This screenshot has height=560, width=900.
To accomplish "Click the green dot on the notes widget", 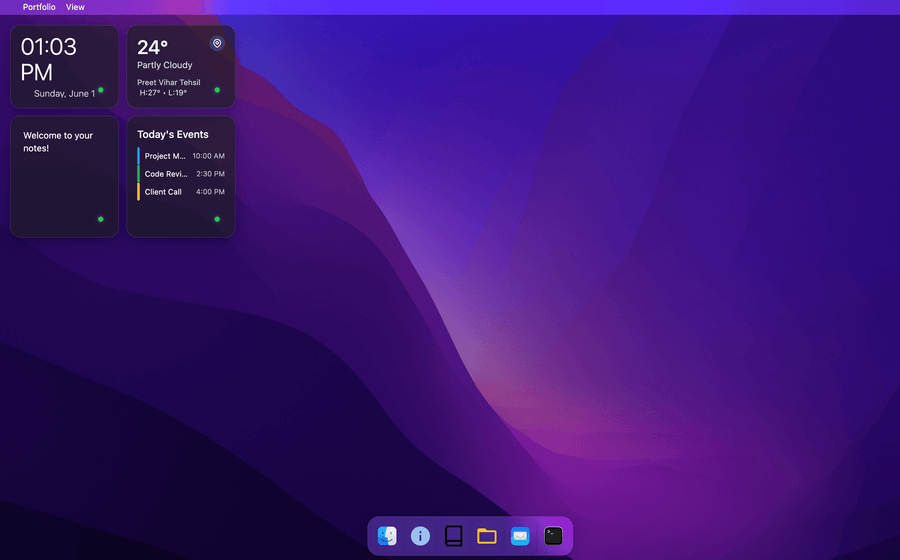I will click(x=100, y=219).
